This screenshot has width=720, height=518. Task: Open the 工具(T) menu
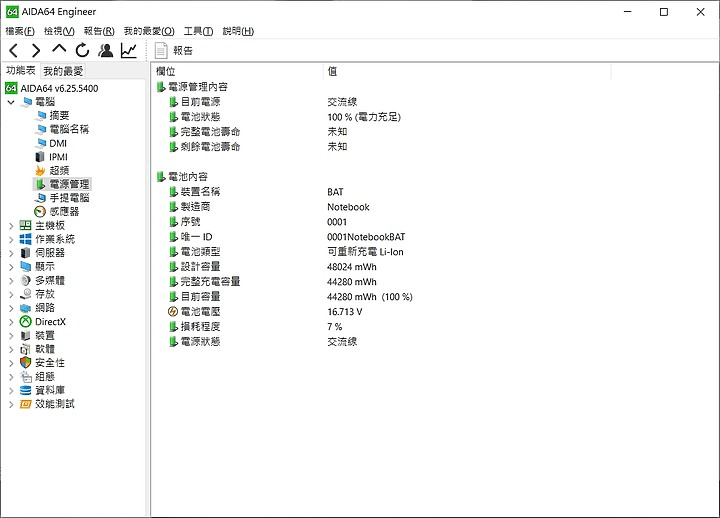pyautogui.click(x=198, y=31)
